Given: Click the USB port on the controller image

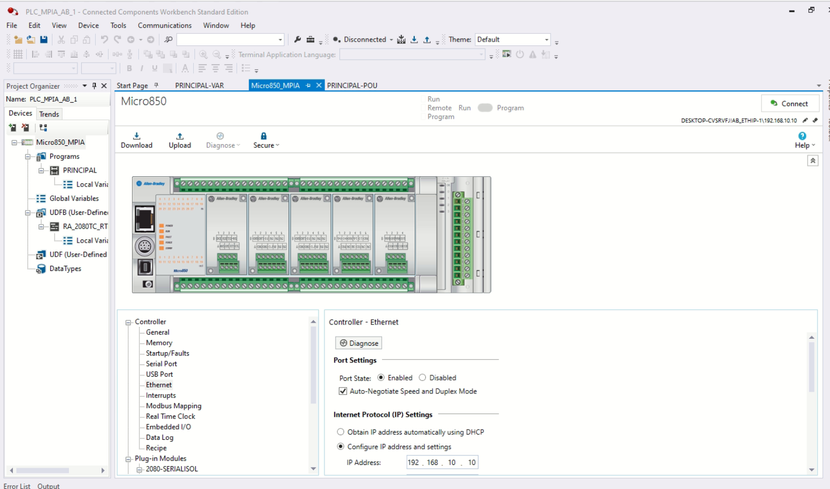Looking at the screenshot, I should click(x=145, y=267).
